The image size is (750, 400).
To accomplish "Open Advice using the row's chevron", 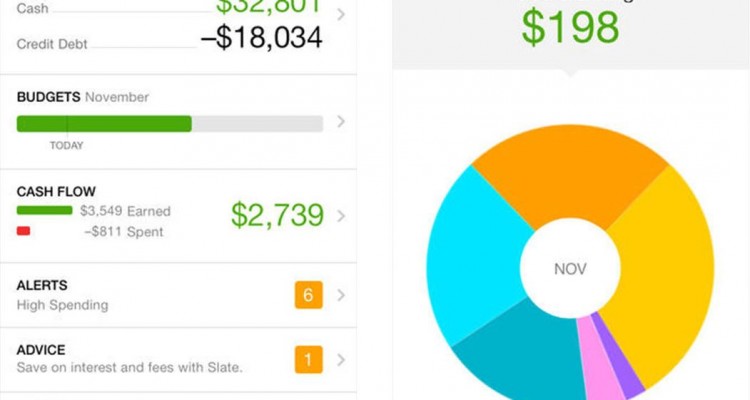I will coord(341,359).
